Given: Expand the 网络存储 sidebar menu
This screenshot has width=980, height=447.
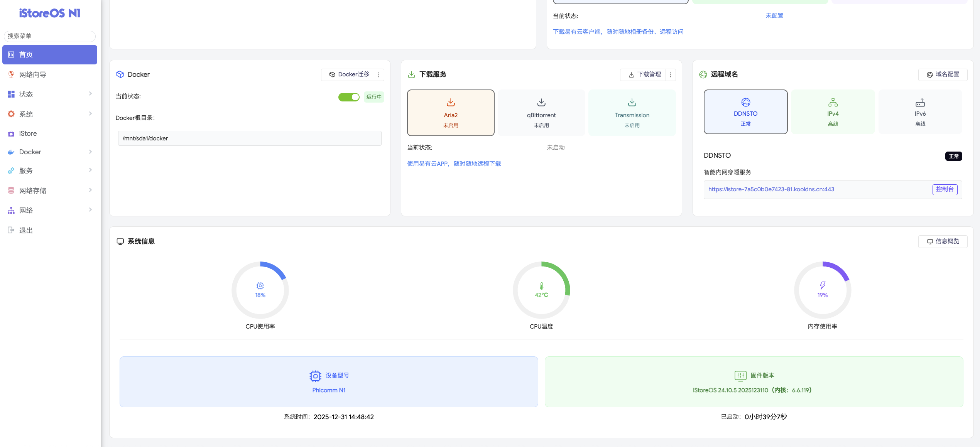Looking at the screenshot, I should pyautogui.click(x=50, y=191).
